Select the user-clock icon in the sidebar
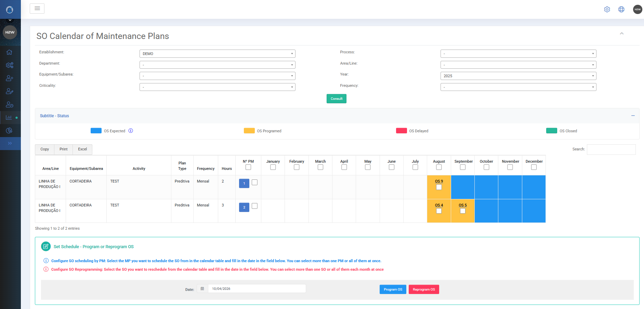The height and width of the screenshot is (309, 644). click(10, 105)
